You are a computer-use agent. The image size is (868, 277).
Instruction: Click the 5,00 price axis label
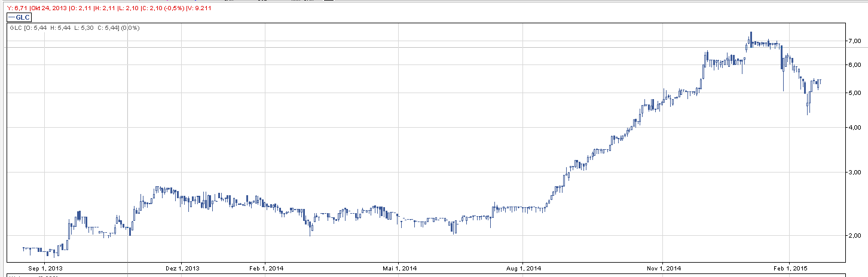click(x=854, y=93)
